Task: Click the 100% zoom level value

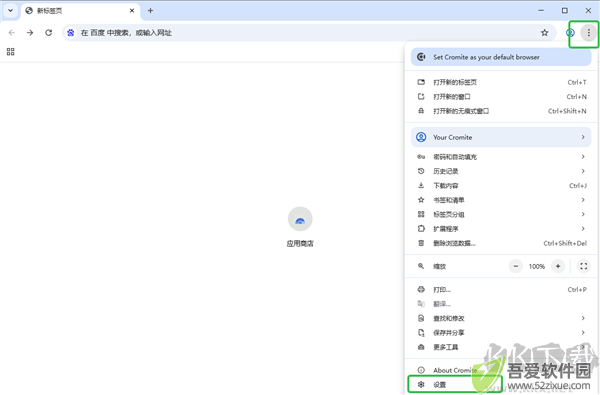Action: click(x=537, y=266)
